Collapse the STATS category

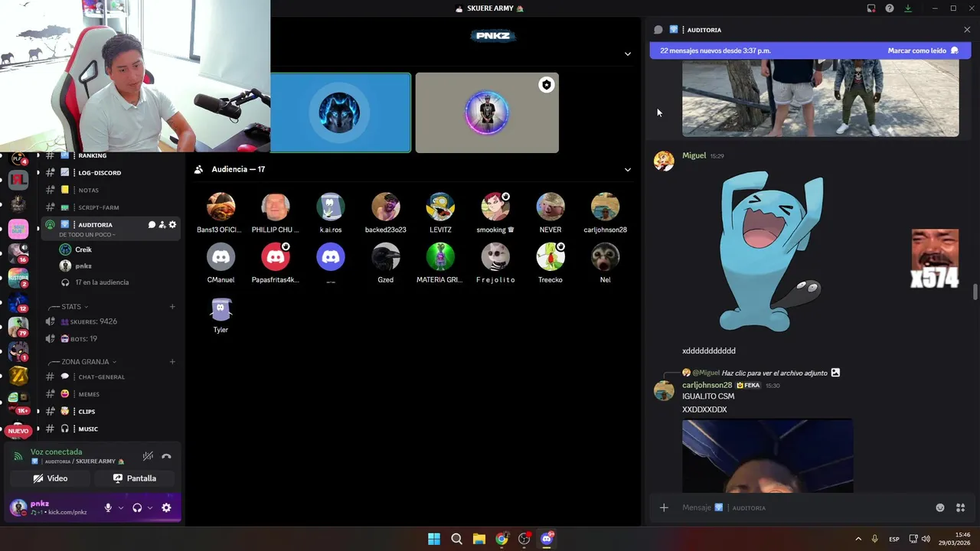click(74, 307)
